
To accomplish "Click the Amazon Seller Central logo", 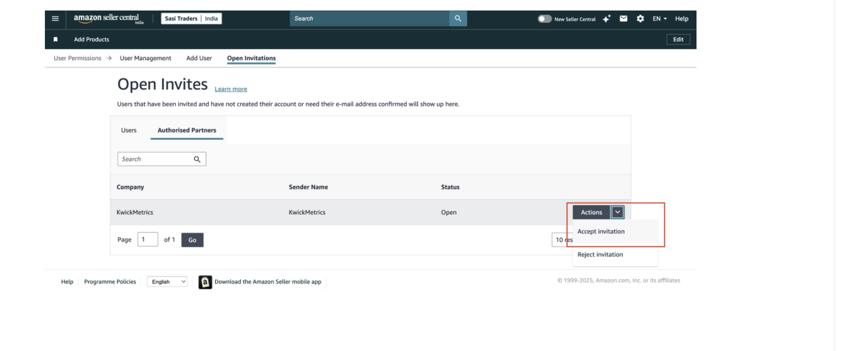I will (x=108, y=19).
